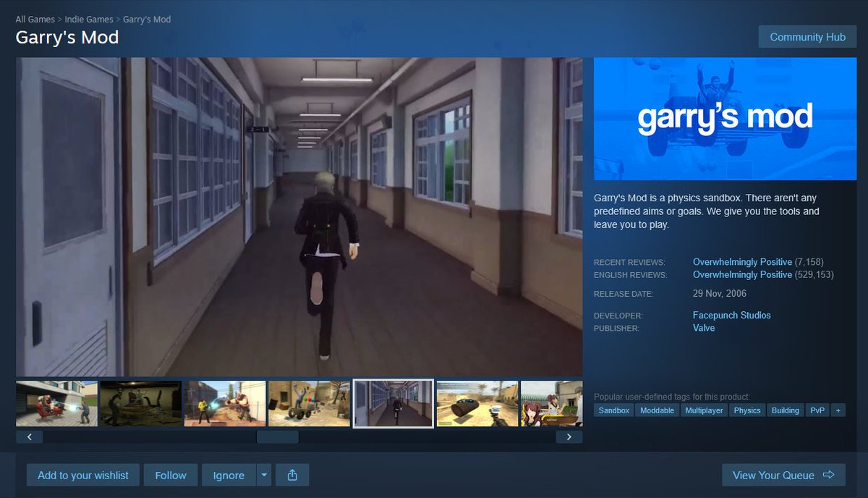Select the first thumbnail with red character shooting
The width and height of the screenshot is (868, 498).
point(56,403)
